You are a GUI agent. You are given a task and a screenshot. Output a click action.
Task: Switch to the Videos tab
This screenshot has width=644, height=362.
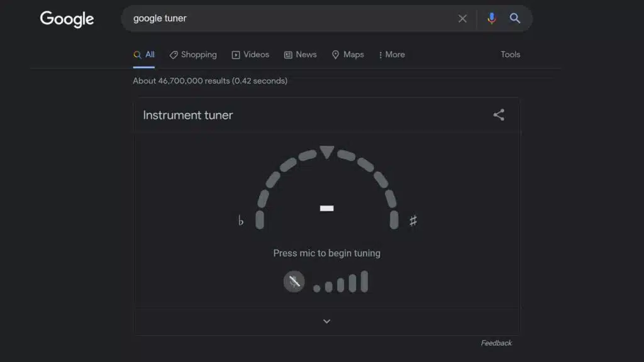pyautogui.click(x=250, y=55)
